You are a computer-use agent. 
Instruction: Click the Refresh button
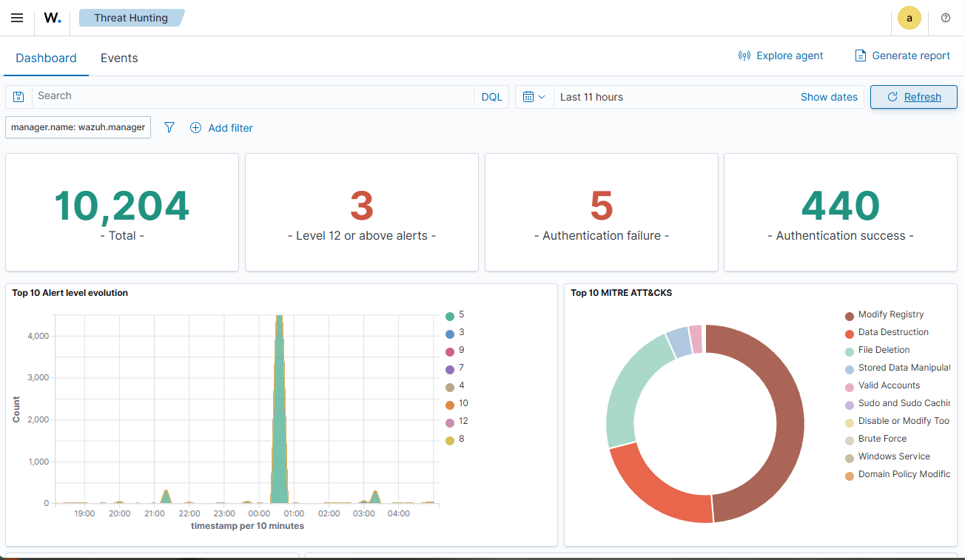tap(914, 96)
